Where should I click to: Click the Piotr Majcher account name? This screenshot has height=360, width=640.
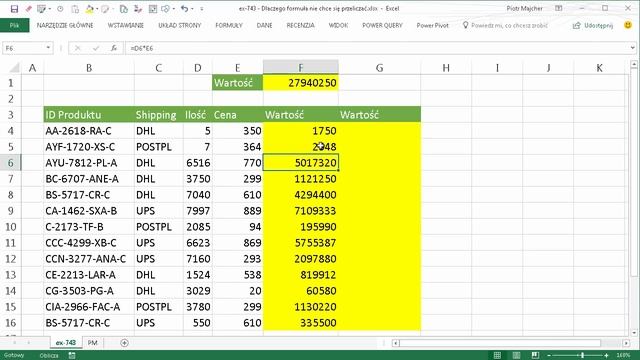(524, 8)
